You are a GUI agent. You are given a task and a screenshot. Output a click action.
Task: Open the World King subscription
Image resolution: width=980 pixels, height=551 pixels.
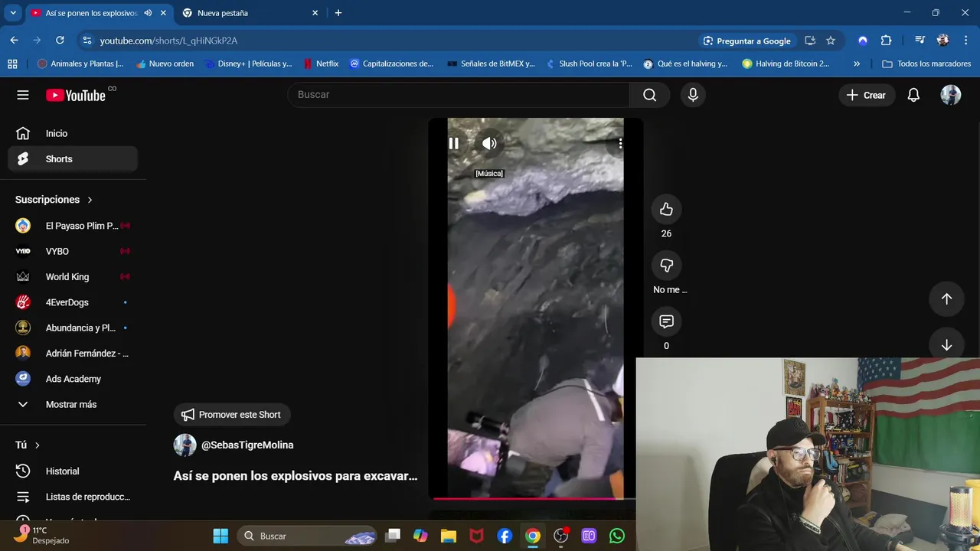[73, 276]
